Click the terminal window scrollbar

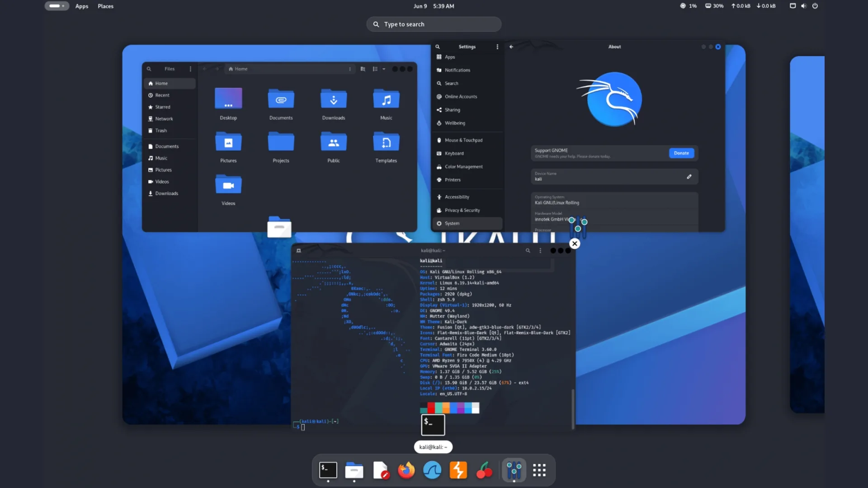click(x=573, y=408)
